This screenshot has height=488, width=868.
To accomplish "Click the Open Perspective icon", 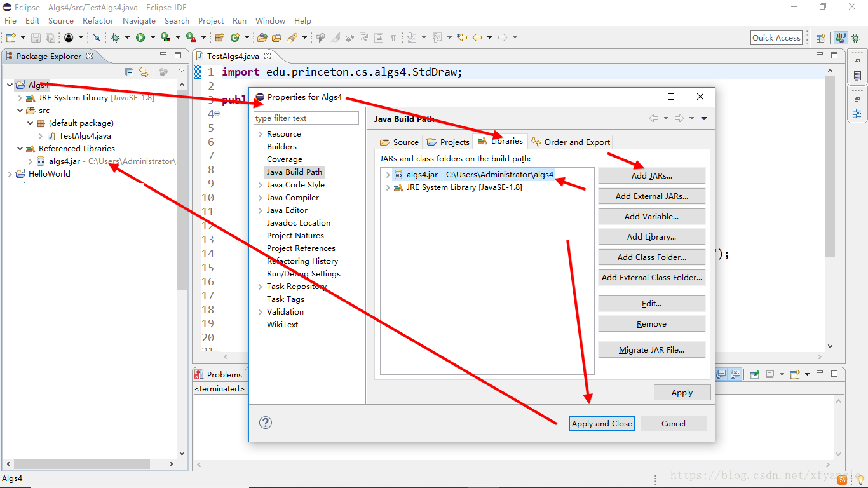I will point(821,37).
